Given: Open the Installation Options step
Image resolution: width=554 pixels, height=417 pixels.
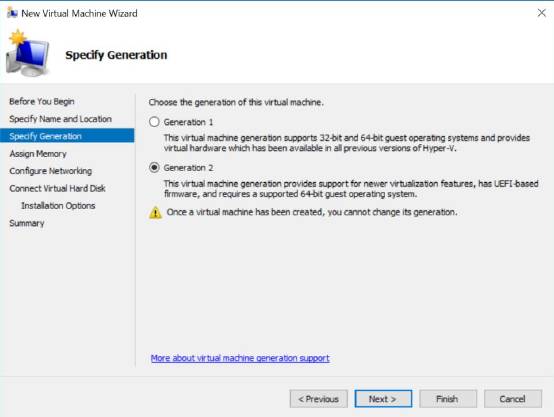Looking at the screenshot, I should [58, 206].
